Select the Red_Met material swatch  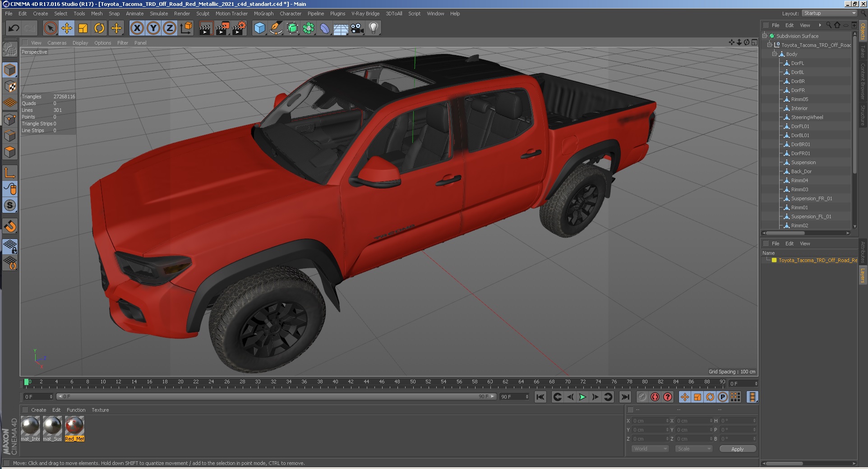tap(74, 428)
